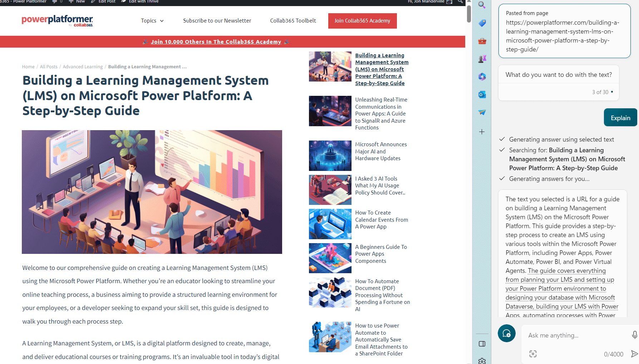Open the I Asked 3 AI Tools thumbnail
Image resolution: width=639 pixels, height=364 pixels.
point(330,190)
